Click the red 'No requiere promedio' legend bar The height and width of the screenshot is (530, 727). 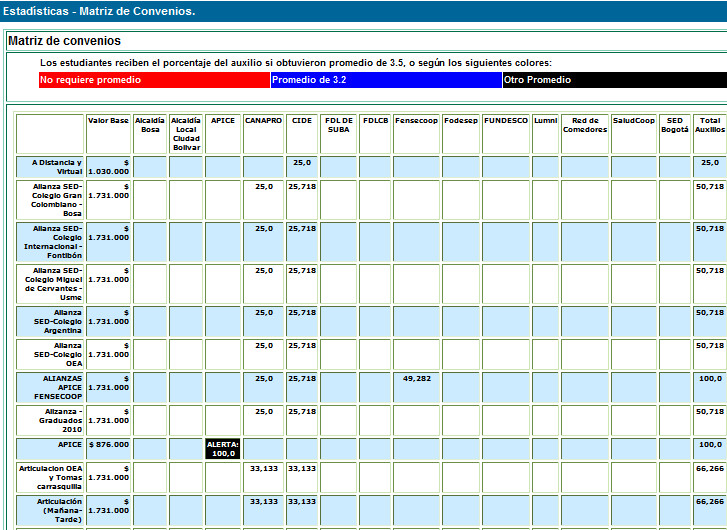coord(154,80)
